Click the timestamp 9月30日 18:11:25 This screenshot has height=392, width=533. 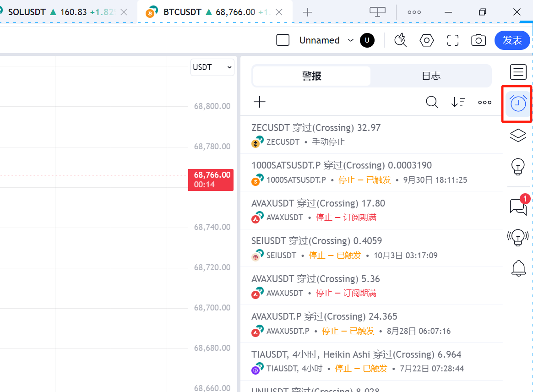[435, 180]
